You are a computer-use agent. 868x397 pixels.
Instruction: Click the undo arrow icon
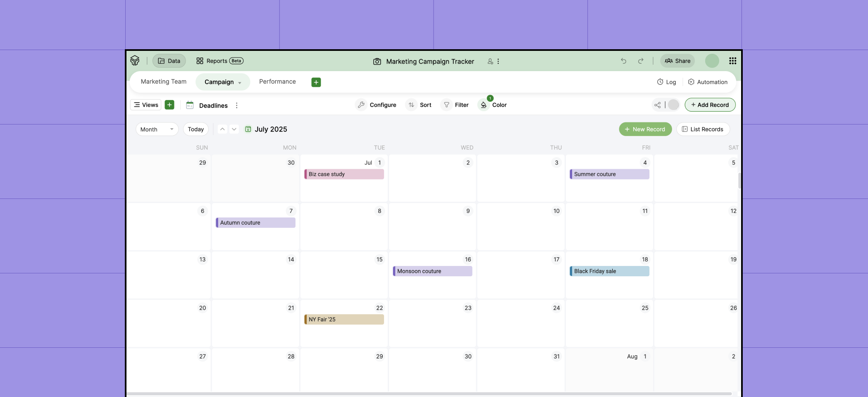pyautogui.click(x=623, y=61)
